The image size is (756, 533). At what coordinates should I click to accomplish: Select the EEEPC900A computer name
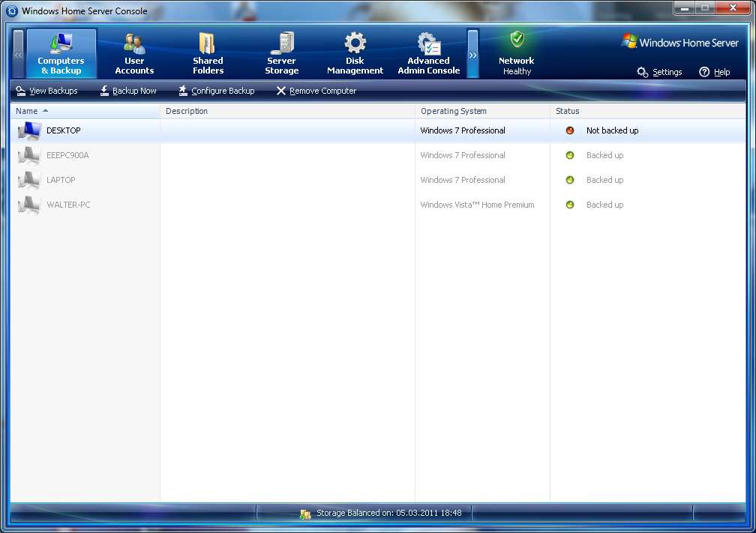click(x=67, y=155)
